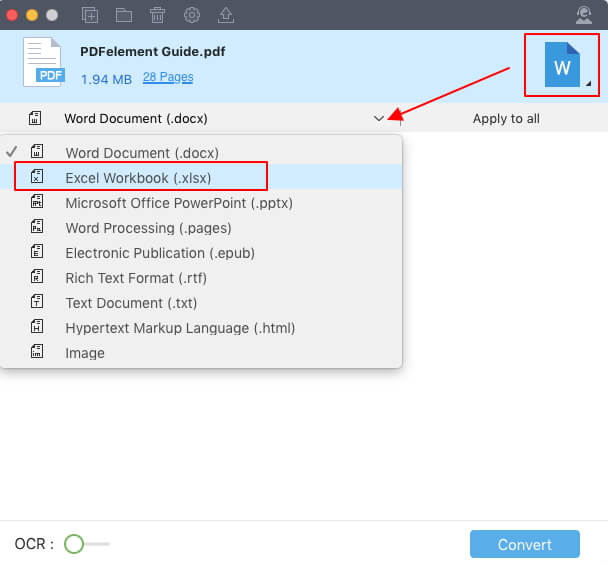Click the red close window button
The width and height of the screenshot is (608, 566).
coord(12,15)
